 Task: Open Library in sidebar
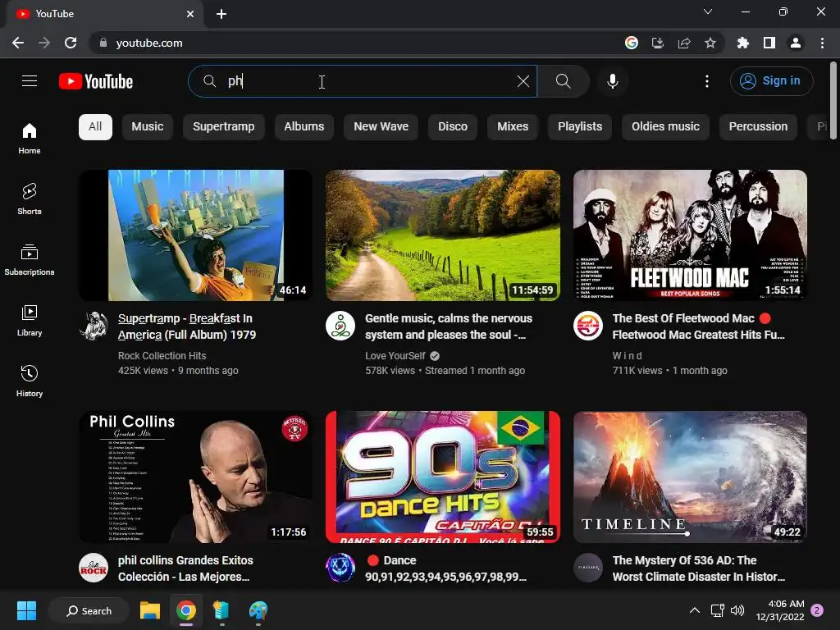[30, 321]
